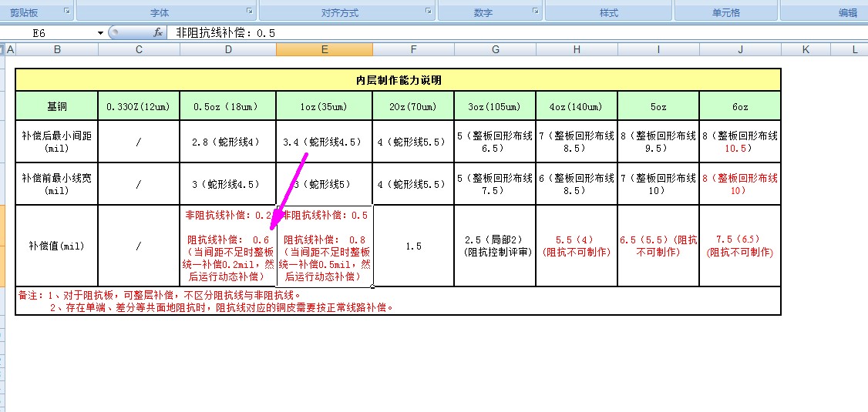Select cell 1oz(35um)
The height and width of the screenshot is (412, 868).
pyautogui.click(x=325, y=106)
